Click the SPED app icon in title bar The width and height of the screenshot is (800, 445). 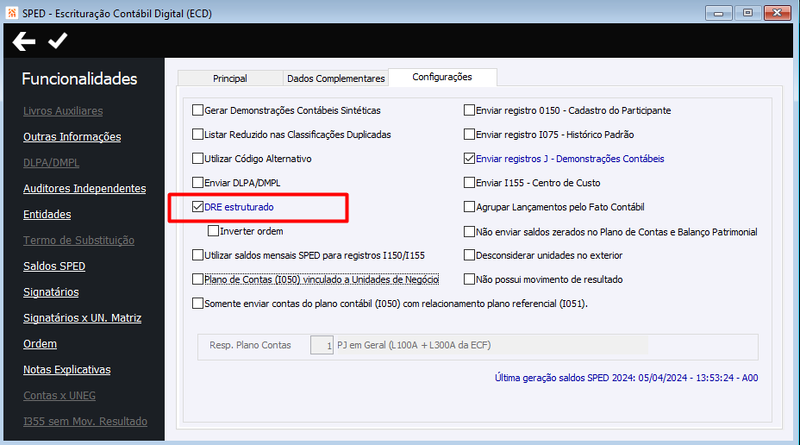pyautogui.click(x=12, y=13)
